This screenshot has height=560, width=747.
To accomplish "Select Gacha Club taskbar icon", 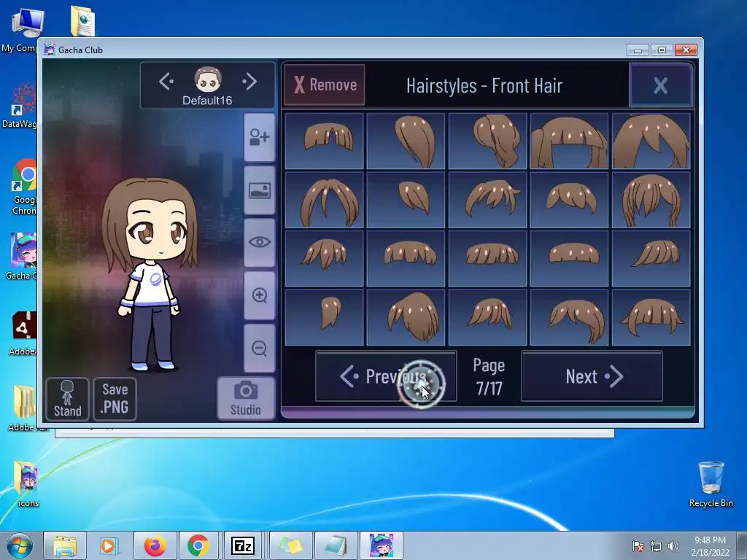I will pyautogui.click(x=381, y=545).
